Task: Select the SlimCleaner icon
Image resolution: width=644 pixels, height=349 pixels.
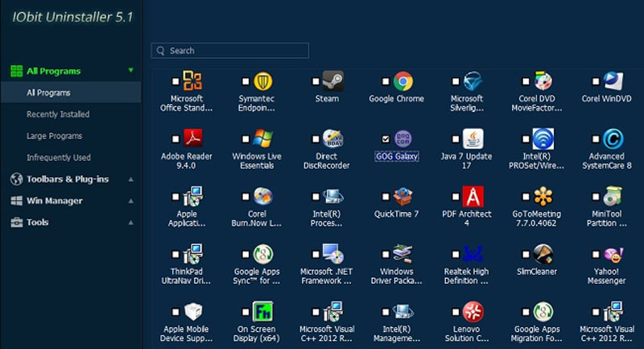Action: click(543, 254)
